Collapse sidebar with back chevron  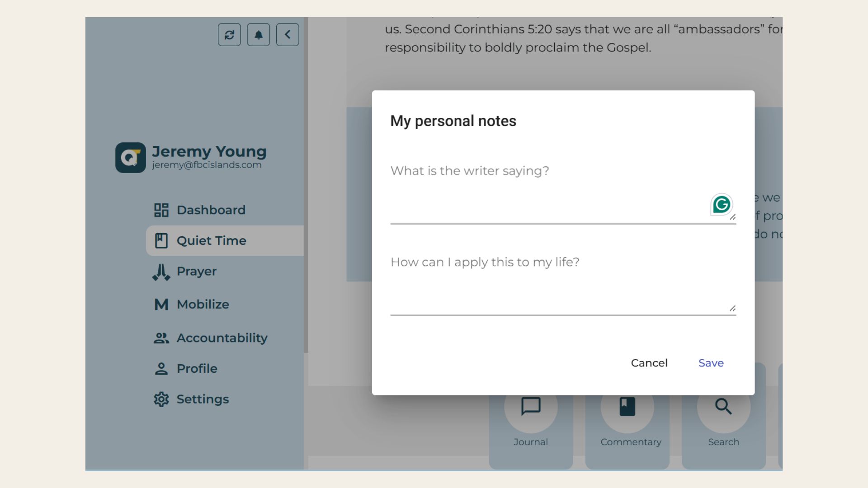tap(288, 35)
